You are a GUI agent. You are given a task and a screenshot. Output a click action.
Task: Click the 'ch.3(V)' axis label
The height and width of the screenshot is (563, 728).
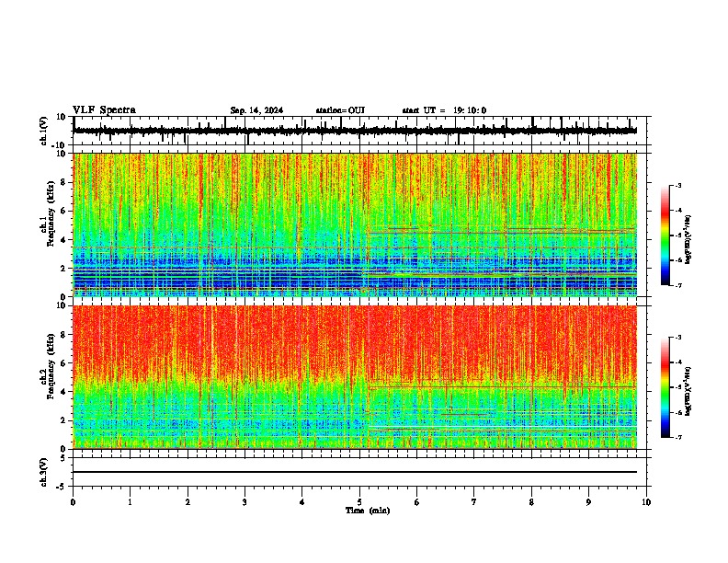(x=43, y=472)
